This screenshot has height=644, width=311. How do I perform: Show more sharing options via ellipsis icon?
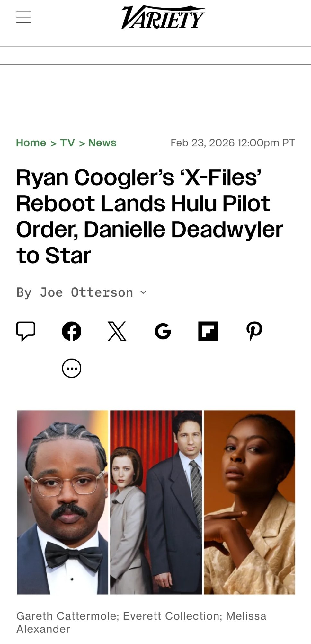click(x=71, y=368)
